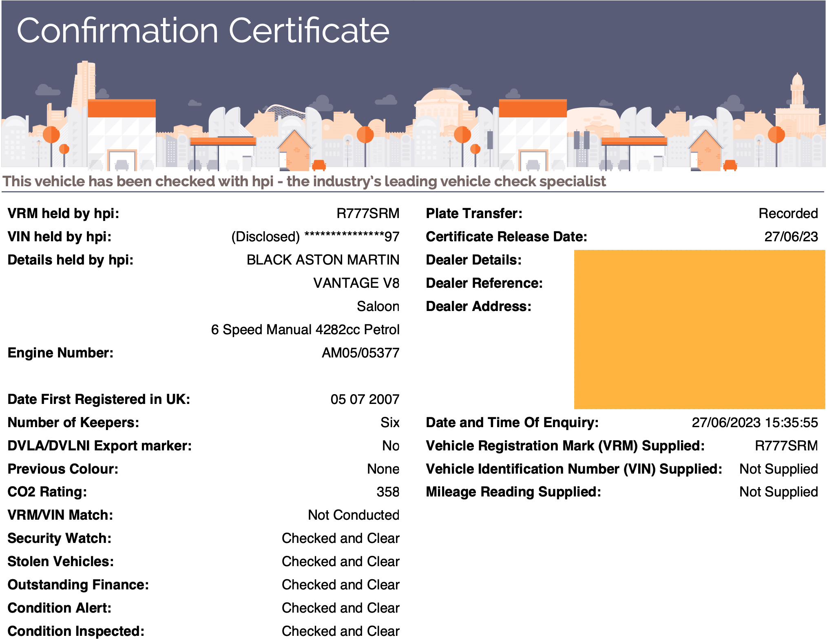Viewport: 827px width, 644px height.
Task: Click the 'Stolen Vehicles:' label
Action: [x=61, y=562]
